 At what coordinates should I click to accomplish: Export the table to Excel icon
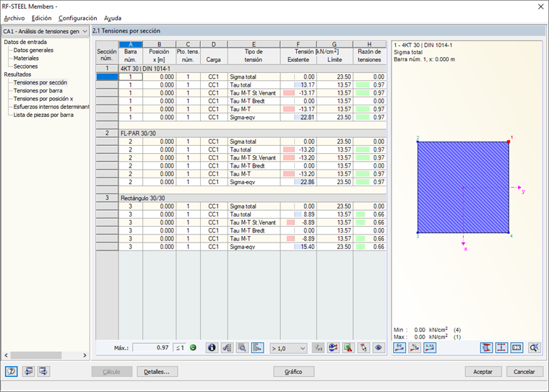[348, 348]
